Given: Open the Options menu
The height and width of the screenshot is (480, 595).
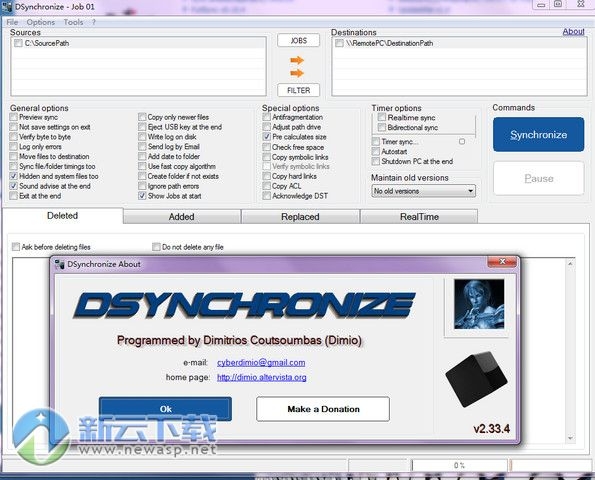Looking at the screenshot, I should click(x=41, y=22).
